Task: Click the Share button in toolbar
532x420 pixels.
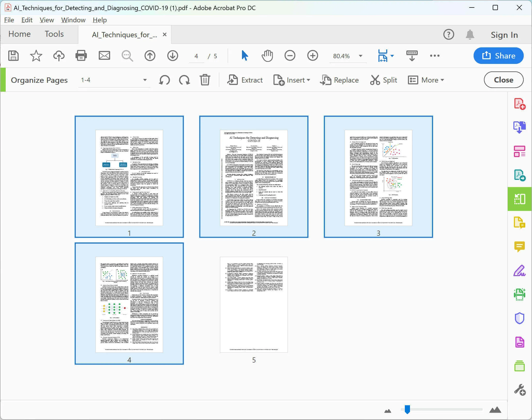Action: pyautogui.click(x=499, y=56)
